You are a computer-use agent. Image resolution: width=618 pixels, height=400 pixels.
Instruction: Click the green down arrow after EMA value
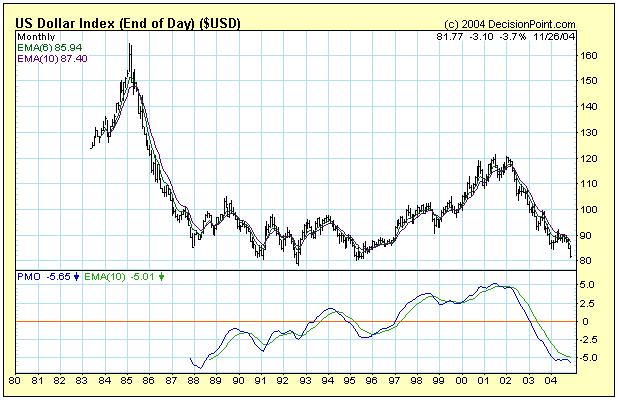click(x=161, y=277)
